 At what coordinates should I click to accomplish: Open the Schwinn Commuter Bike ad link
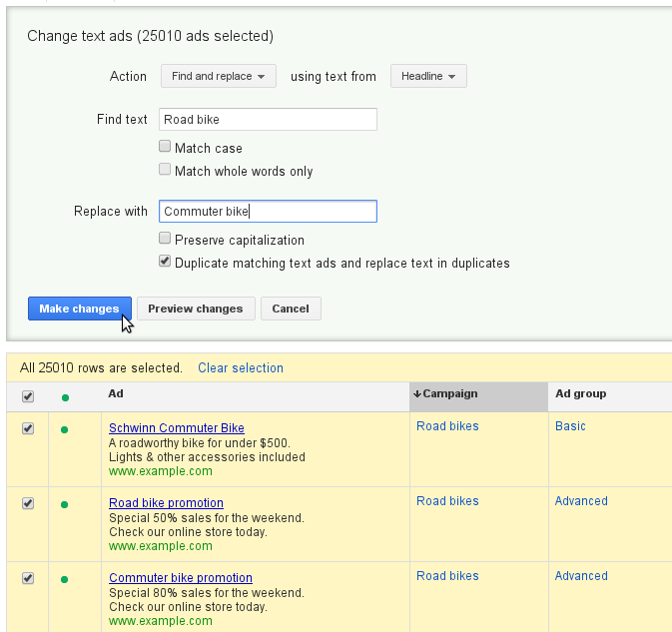[177, 428]
